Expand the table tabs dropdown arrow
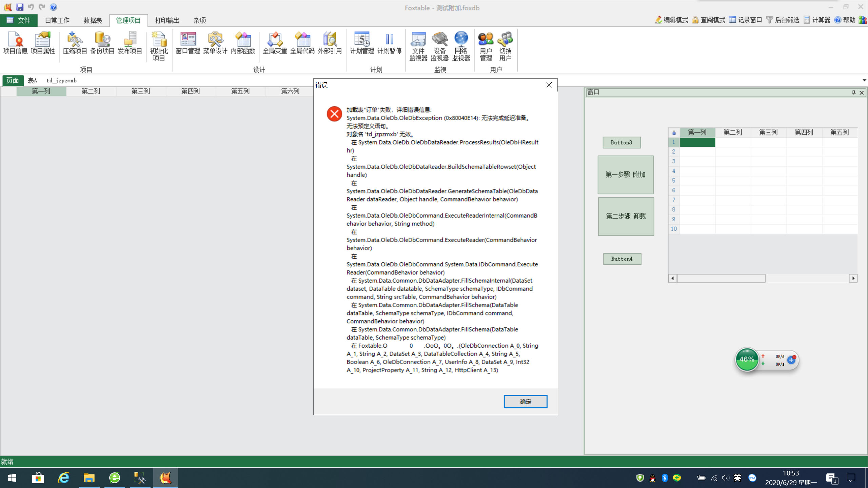Screen dimensions: 868x488 (864, 80)
